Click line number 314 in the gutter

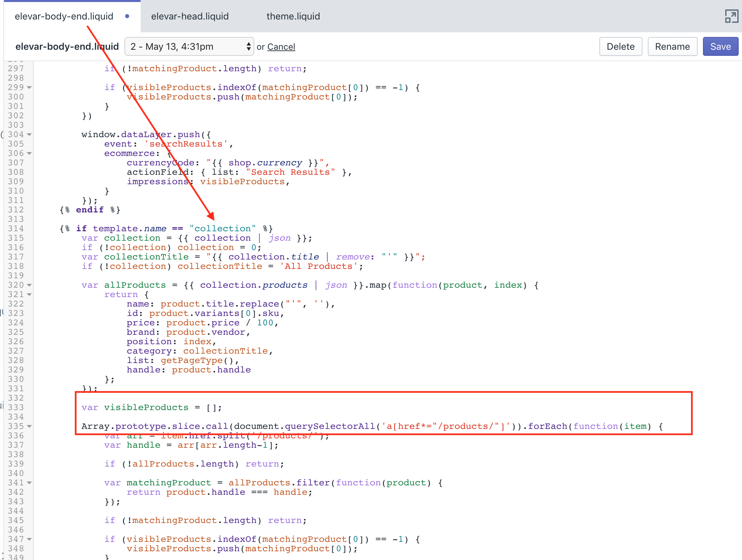16,229
